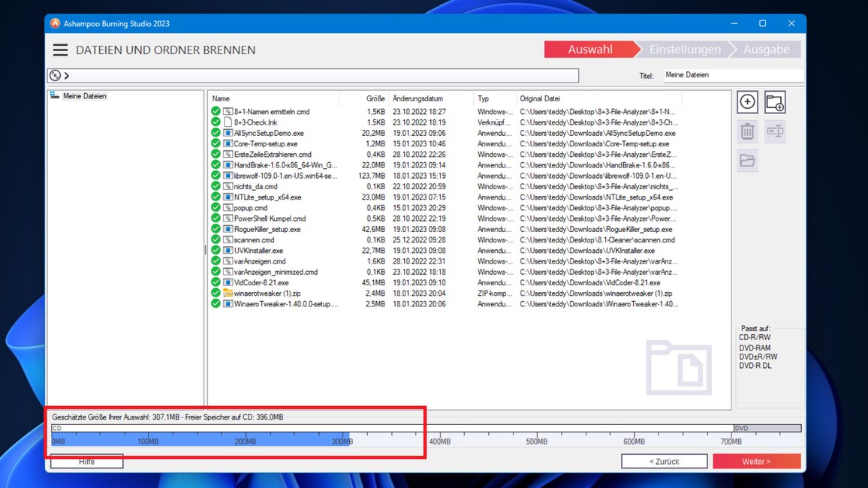This screenshot has width=868, height=488.
Task: Go to the Ausgabe step
Action: click(766, 50)
